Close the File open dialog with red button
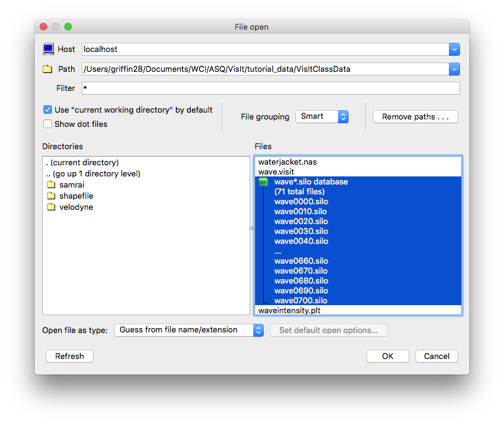504x424 pixels. point(43,27)
